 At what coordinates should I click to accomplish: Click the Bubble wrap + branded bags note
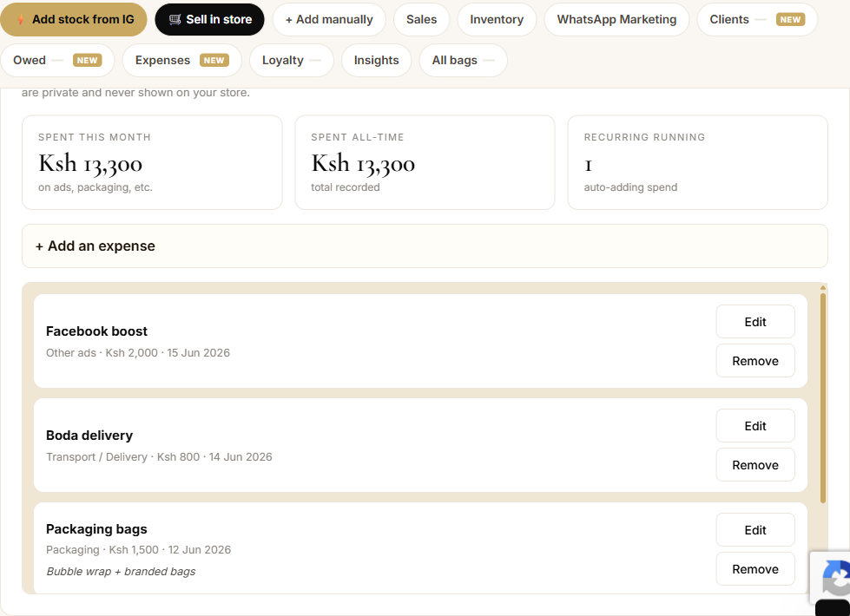[121, 572]
